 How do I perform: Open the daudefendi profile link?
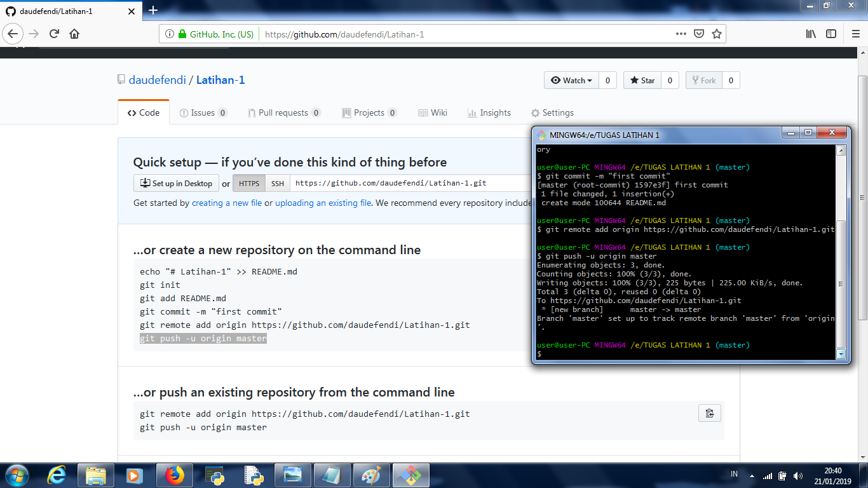(158, 80)
